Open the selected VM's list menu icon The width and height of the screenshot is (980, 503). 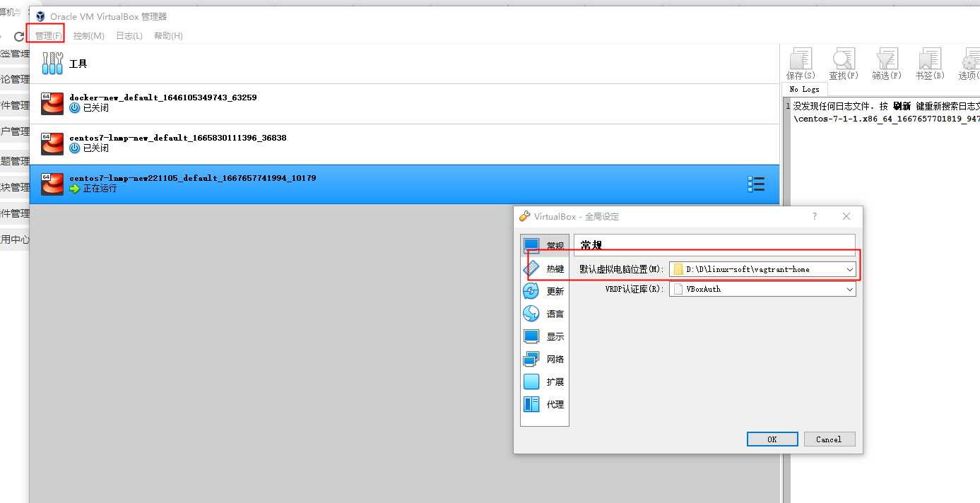tap(756, 184)
